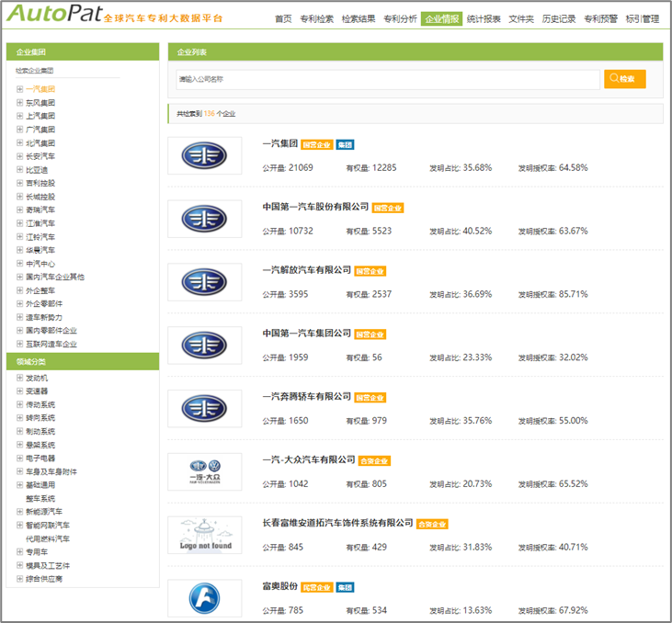The height and width of the screenshot is (623, 672).
Task: Select 互联网造车企业 in the group tree
Action: pyautogui.click(x=51, y=344)
